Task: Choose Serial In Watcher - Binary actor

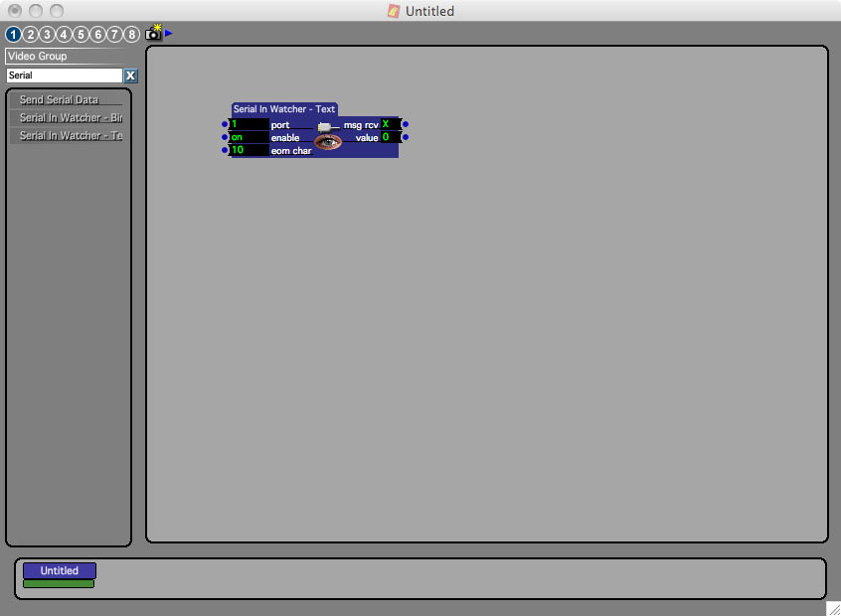Action: pos(68,118)
